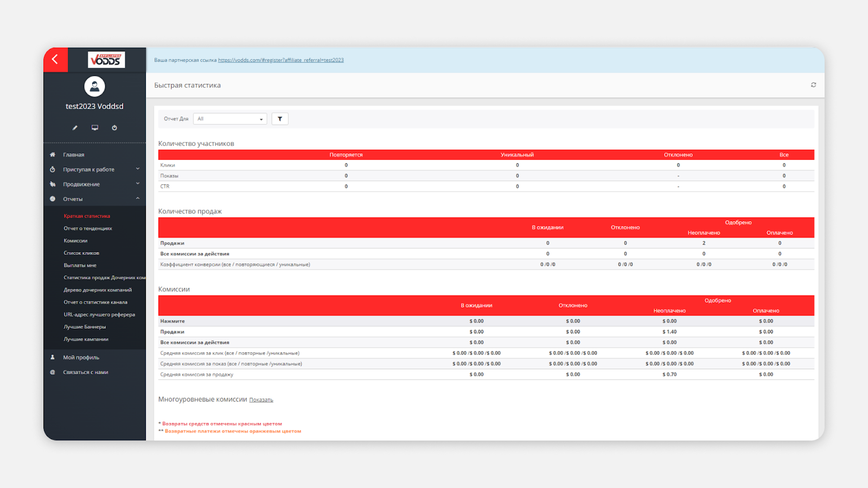Screen dimensions: 868x488
Task: Open Связаться с нами in the sidebar
Action: pyautogui.click(x=85, y=373)
